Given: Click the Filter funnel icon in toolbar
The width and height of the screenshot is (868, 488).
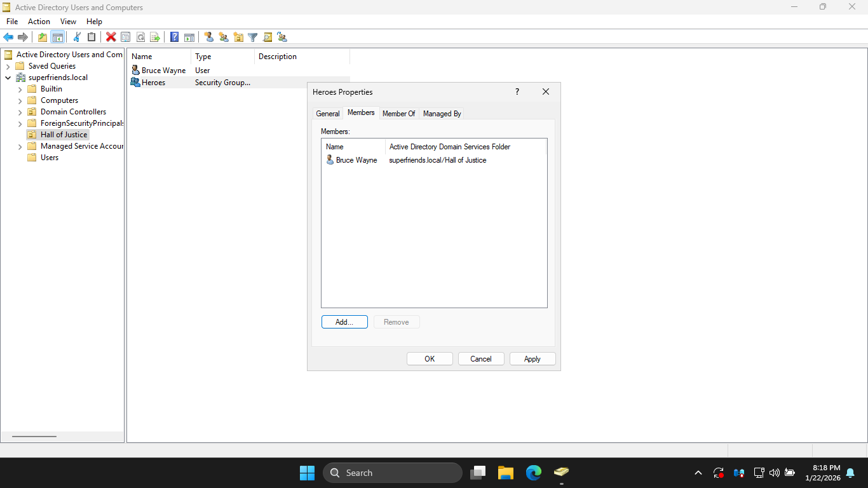Looking at the screenshot, I should (x=252, y=37).
